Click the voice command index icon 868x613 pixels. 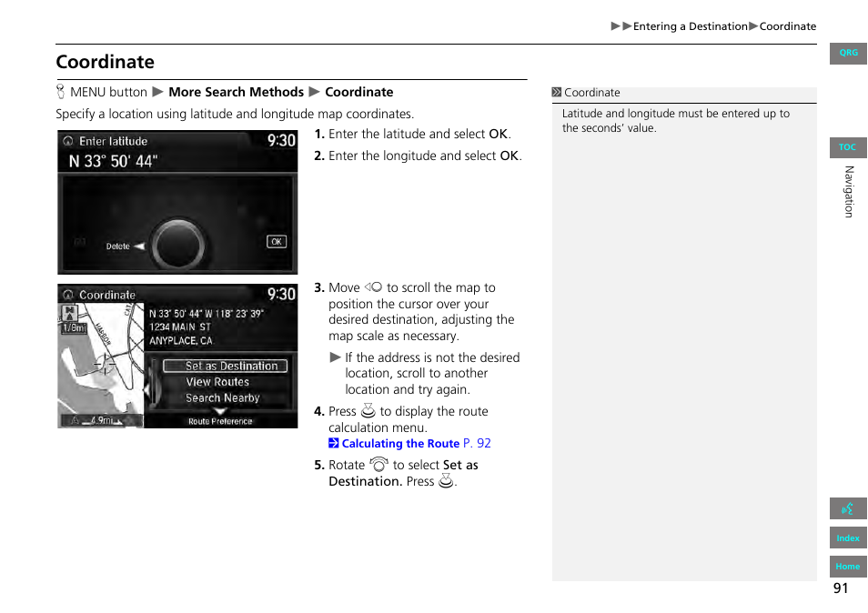847,507
